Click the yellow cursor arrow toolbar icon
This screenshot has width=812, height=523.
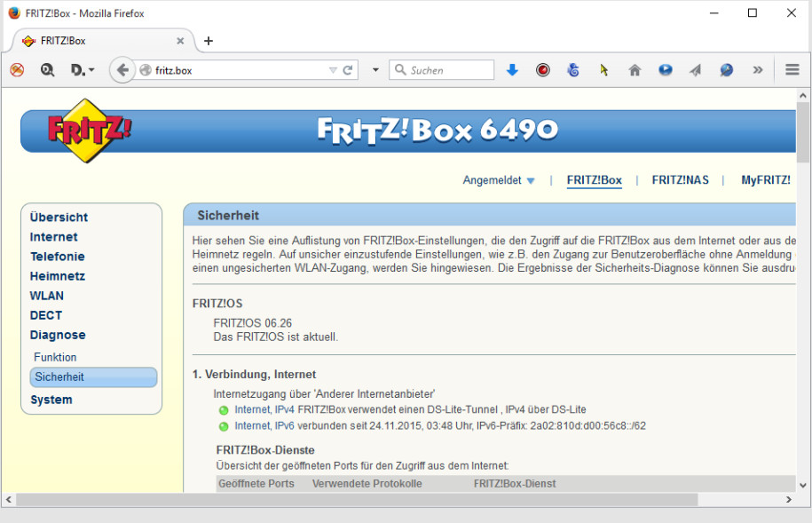coord(603,69)
